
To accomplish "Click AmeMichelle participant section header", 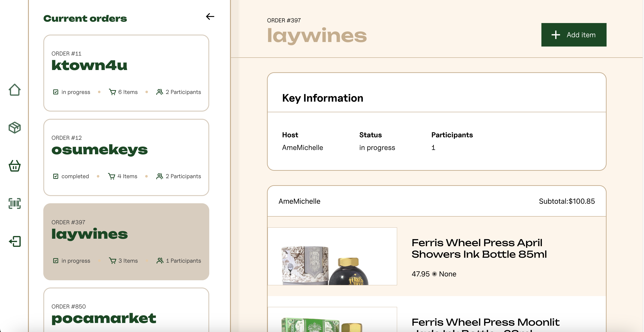I will pyautogui.click(x=299, y=201).
